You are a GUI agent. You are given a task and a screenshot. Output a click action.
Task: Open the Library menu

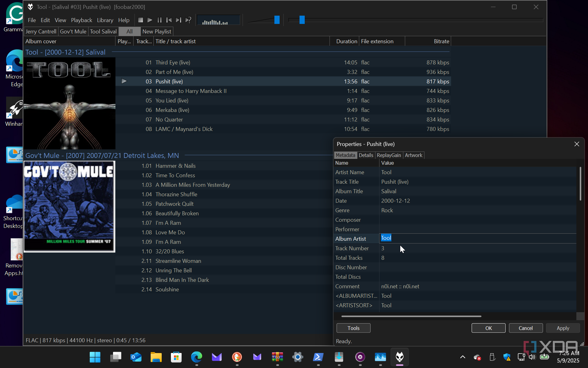(x=105, y=20)
